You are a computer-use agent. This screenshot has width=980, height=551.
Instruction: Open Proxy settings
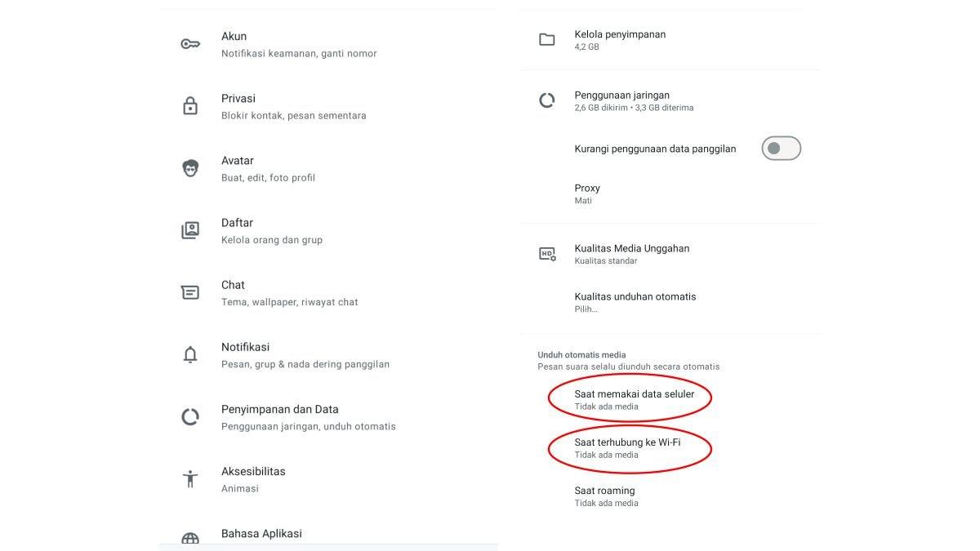(x=586, y=193)
